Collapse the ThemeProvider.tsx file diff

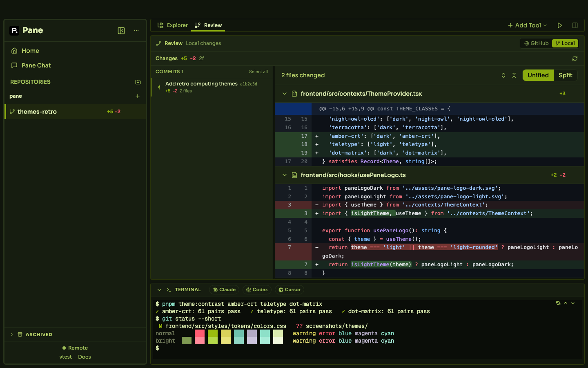pos(285,94)
